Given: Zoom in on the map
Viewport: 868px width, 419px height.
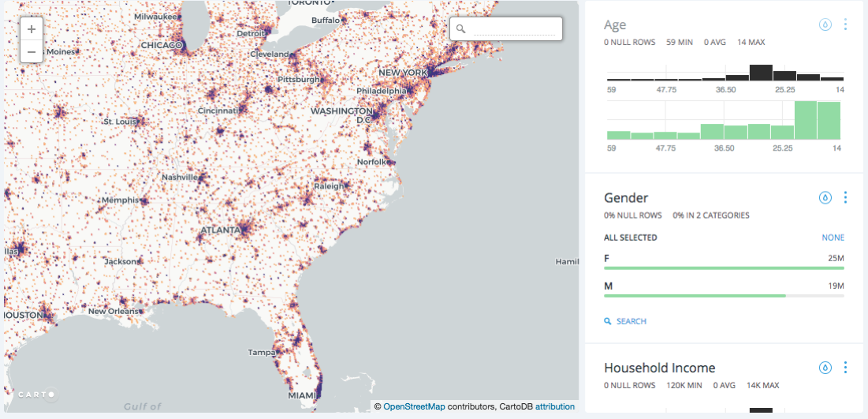Looking at the screenshot, I should (31, 29).
